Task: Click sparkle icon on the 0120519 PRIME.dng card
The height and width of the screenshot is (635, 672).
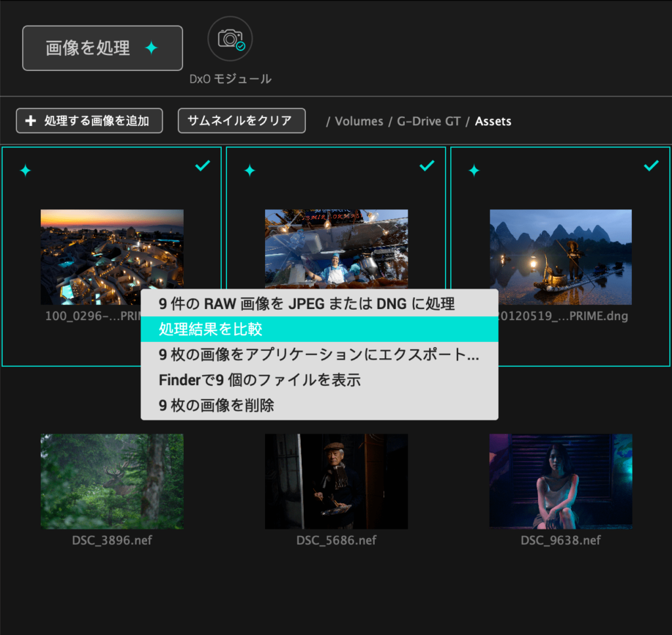Action: 474,170
